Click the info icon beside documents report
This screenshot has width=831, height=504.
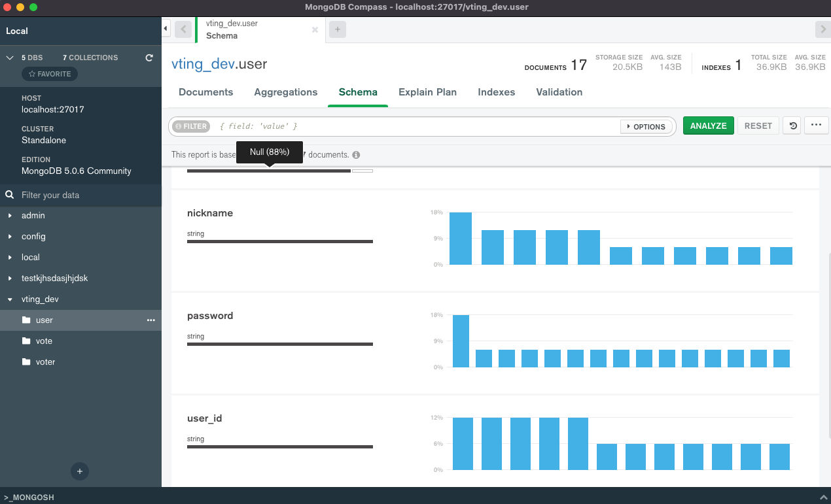click(356, 155)
